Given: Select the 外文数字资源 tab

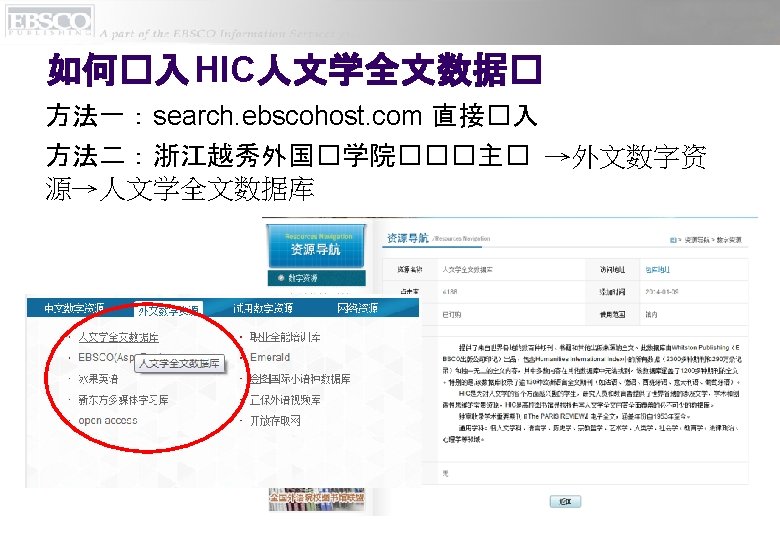Looking at the screenshot, I should click(168, 311).
